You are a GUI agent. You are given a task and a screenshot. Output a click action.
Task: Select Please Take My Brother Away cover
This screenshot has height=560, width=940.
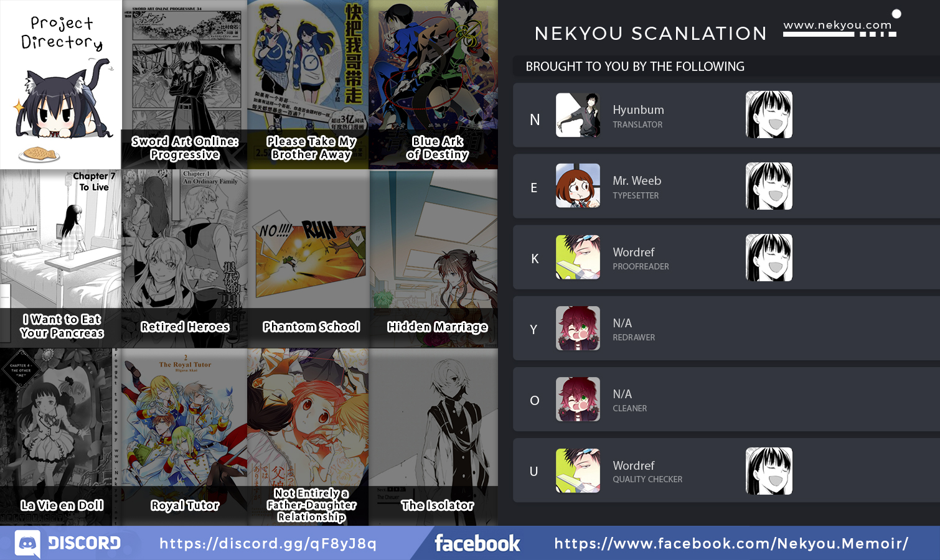click(x=308, y=85)
